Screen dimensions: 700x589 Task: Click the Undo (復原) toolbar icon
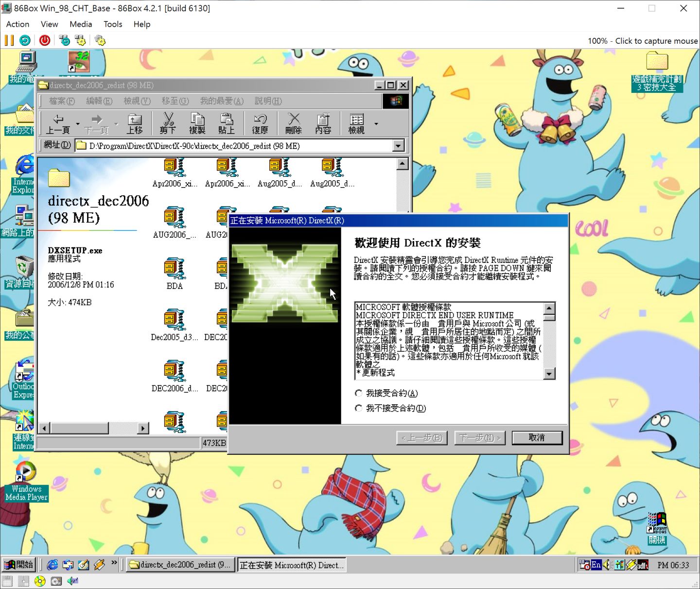pyautogui.click(x=260, y=123)
